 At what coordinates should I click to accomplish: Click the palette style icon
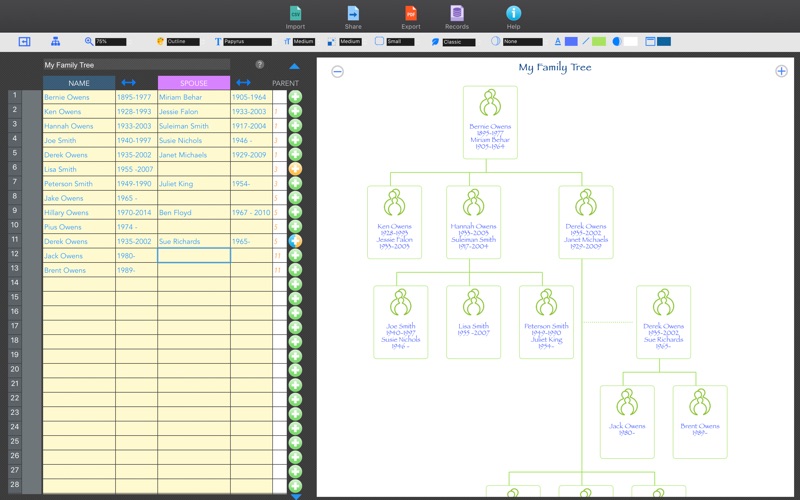(160, 42)
